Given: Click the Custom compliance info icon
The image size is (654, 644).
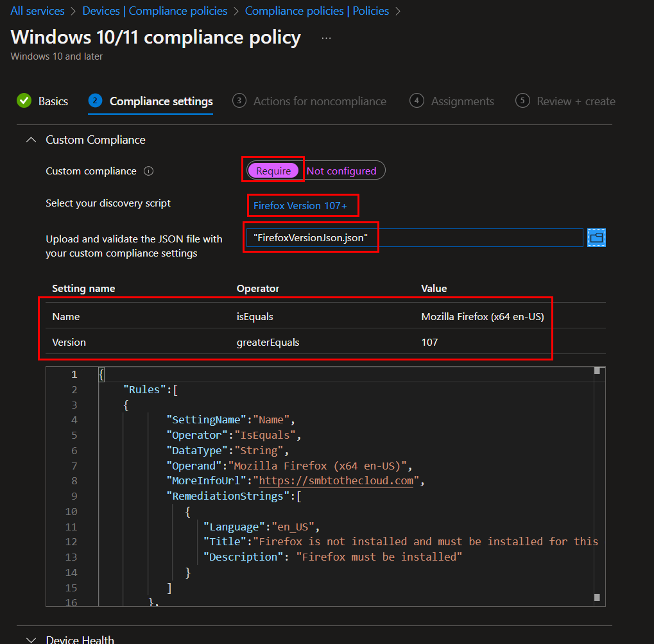Looking at the screenshot, I should pyautogui.click(x=148, y=171).
